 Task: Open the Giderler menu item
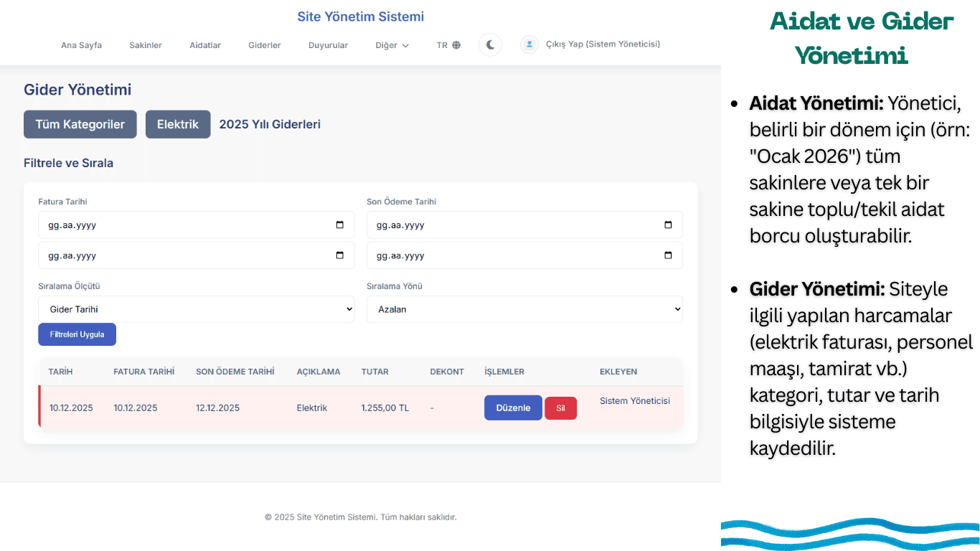265,45
